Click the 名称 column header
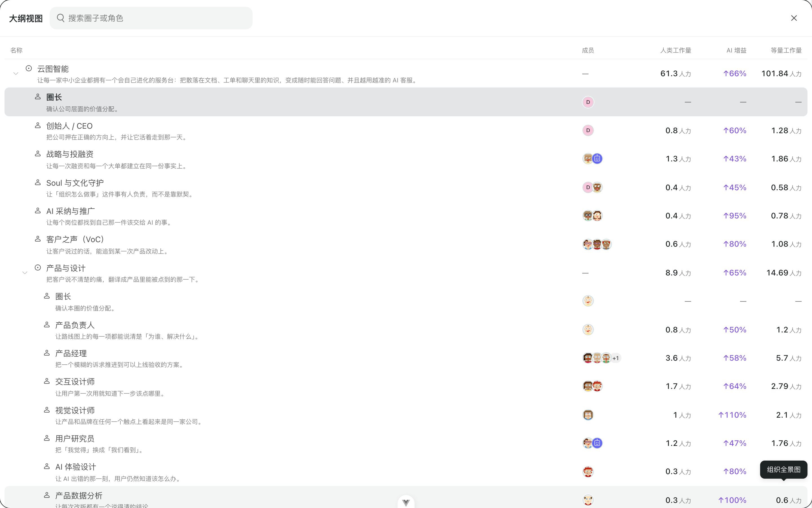 point(16,51)
